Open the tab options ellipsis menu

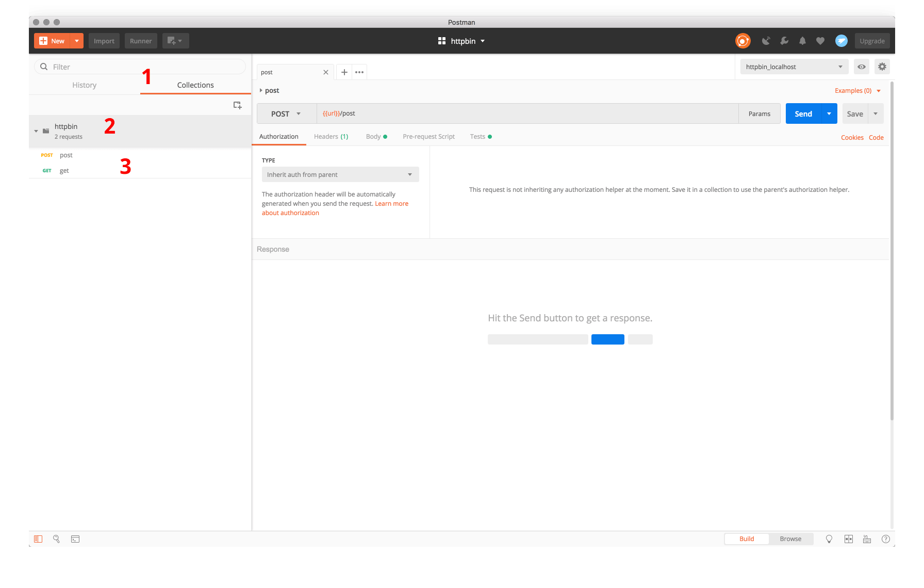[x=359, y=72]
